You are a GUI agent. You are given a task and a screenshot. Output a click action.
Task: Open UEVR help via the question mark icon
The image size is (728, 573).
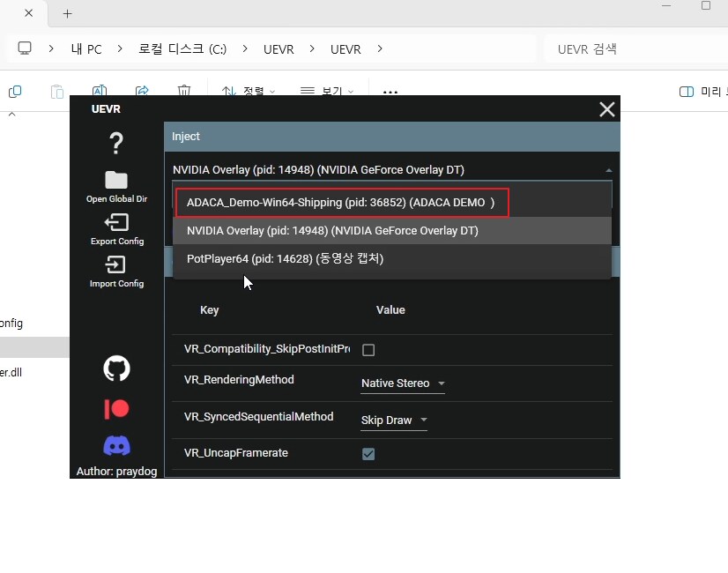(x=115, y=143)
